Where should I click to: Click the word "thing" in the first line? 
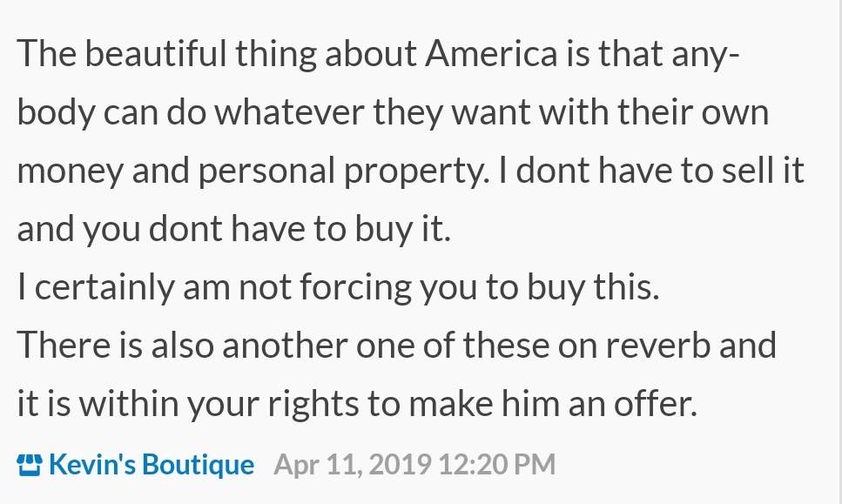pyautogui.click(x=275, y=54)
